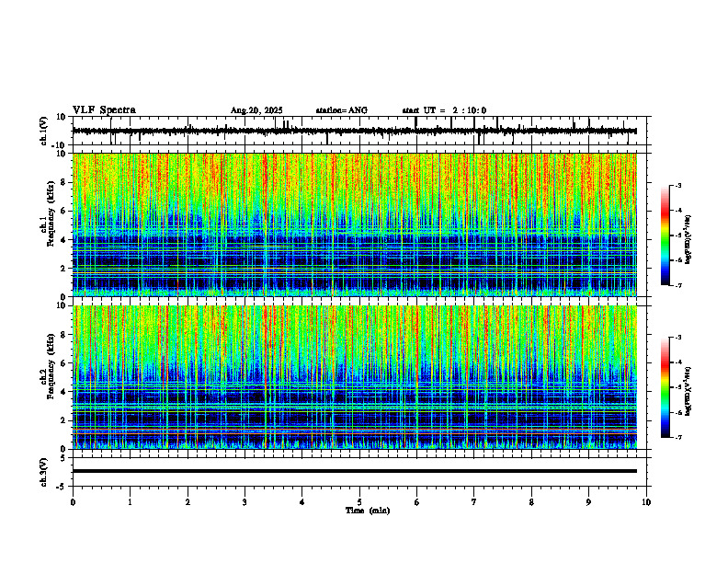Click the ch.2 colorbar log(PSD) unit label

tap(688, 391)
